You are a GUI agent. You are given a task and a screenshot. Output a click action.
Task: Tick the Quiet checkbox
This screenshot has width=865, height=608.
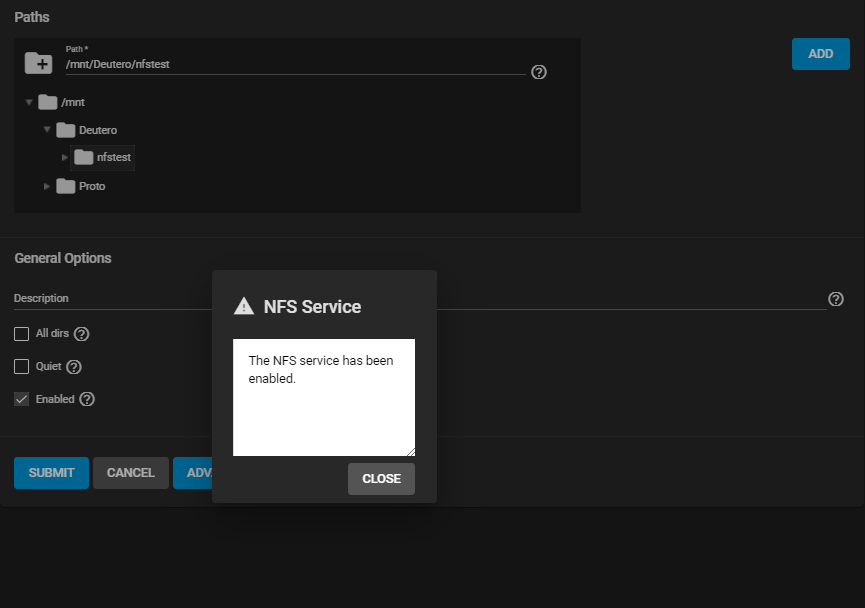pos(22,367)
